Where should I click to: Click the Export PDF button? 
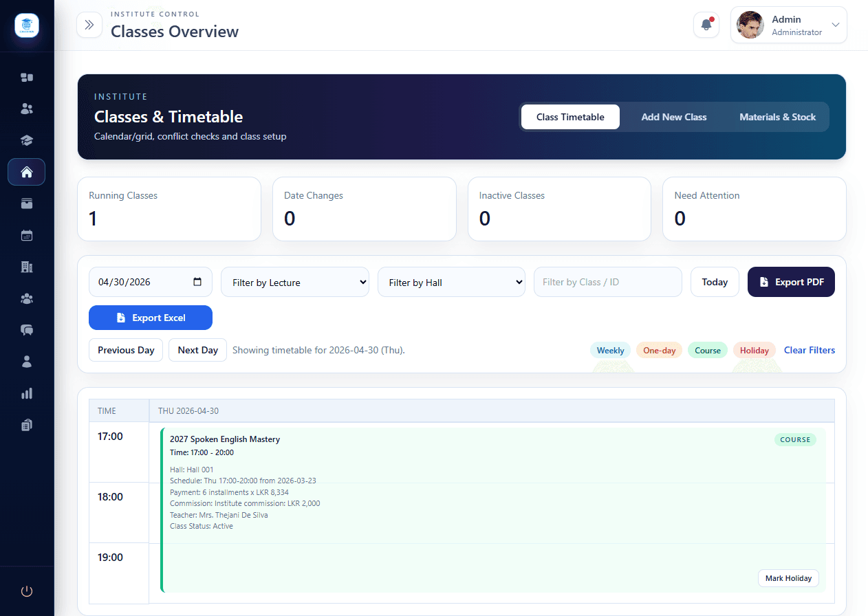click(x=791, y=282)
